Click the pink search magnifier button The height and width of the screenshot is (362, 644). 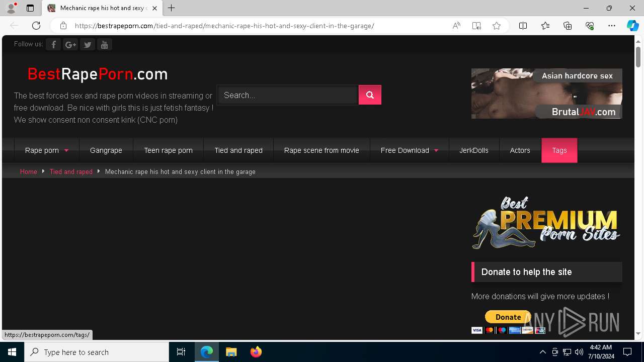tap(370, 95)
